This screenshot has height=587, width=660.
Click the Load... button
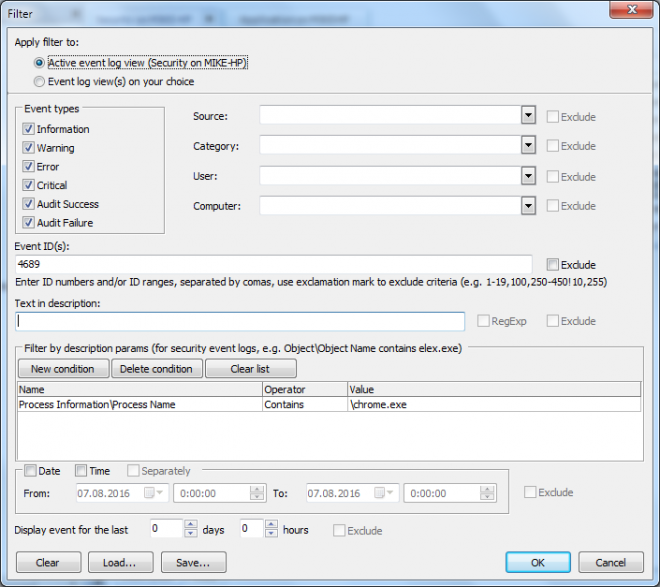click(120, 563)
